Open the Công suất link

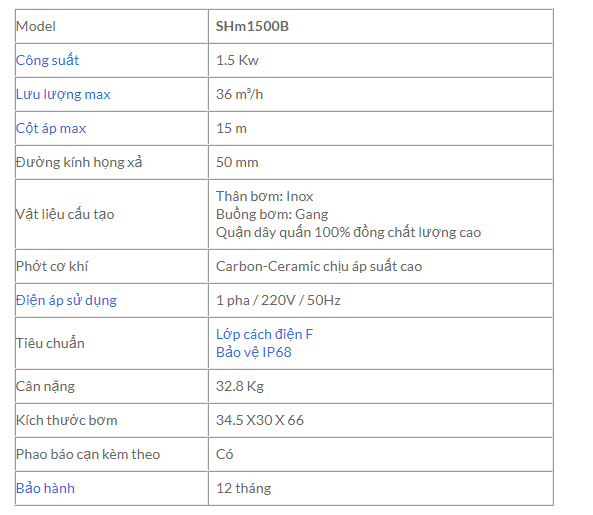47,60
